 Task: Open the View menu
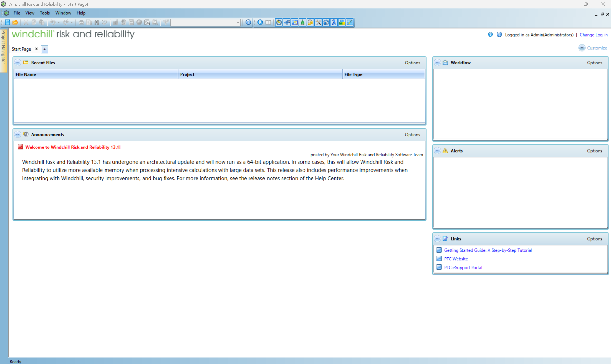point(30,13)
